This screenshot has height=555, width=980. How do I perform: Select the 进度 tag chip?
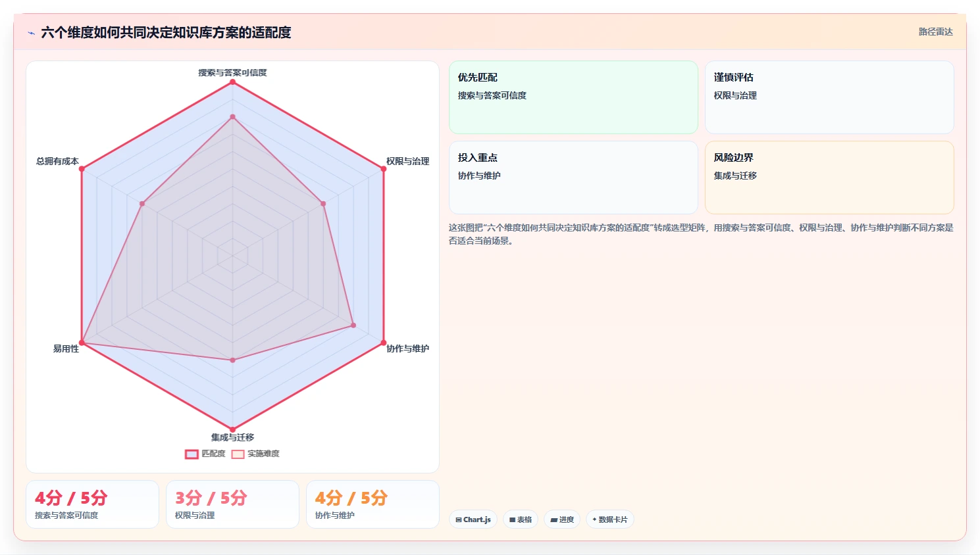pos(562,519)
